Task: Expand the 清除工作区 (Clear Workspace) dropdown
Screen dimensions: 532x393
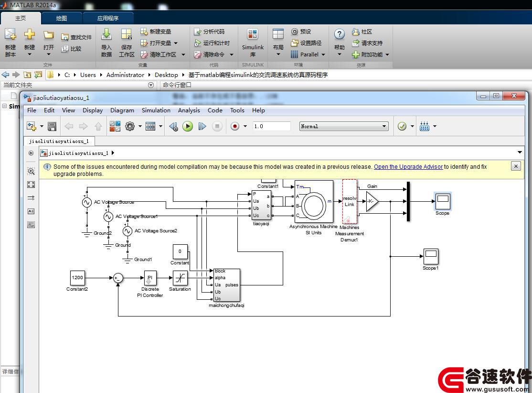Action: pos(183,55)
